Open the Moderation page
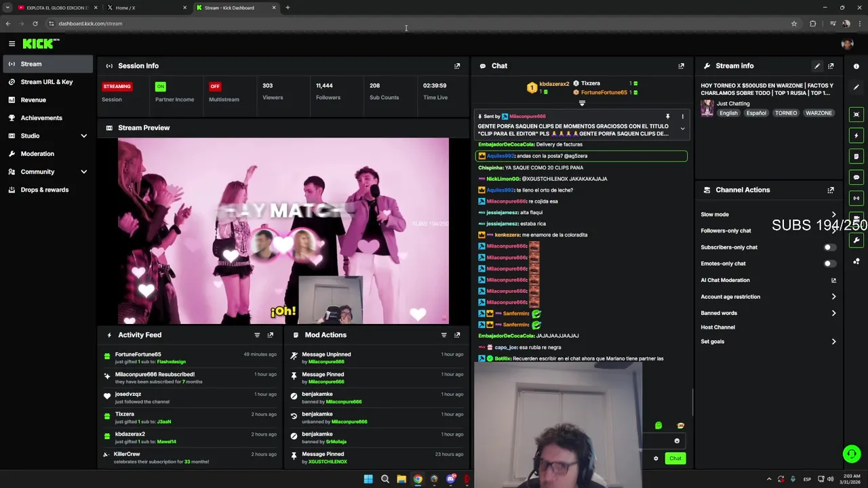 [x=47, y=154]
